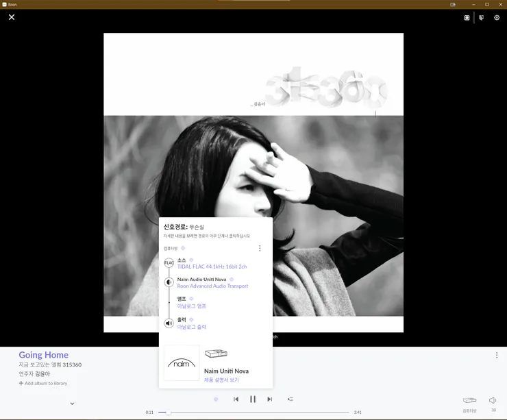Click the artist name 김윤아 in footer
This screenshot has height=420, width=507.
point(42,374)
